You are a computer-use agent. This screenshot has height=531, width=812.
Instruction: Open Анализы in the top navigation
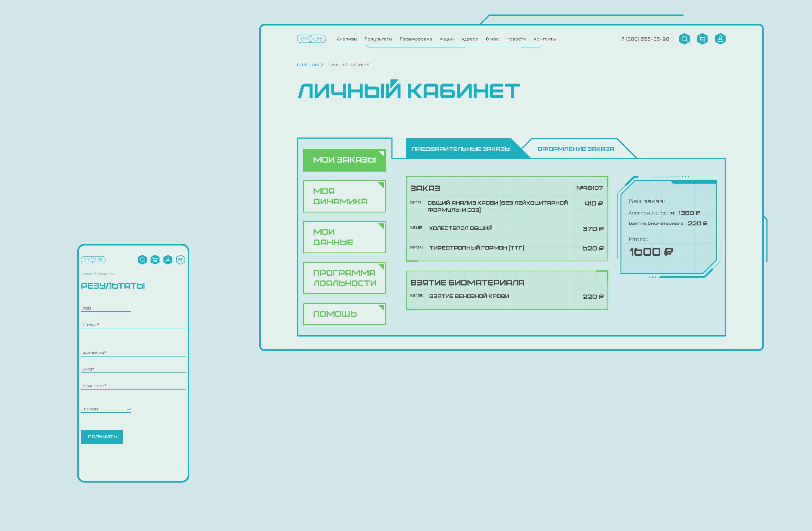[347, 39]
